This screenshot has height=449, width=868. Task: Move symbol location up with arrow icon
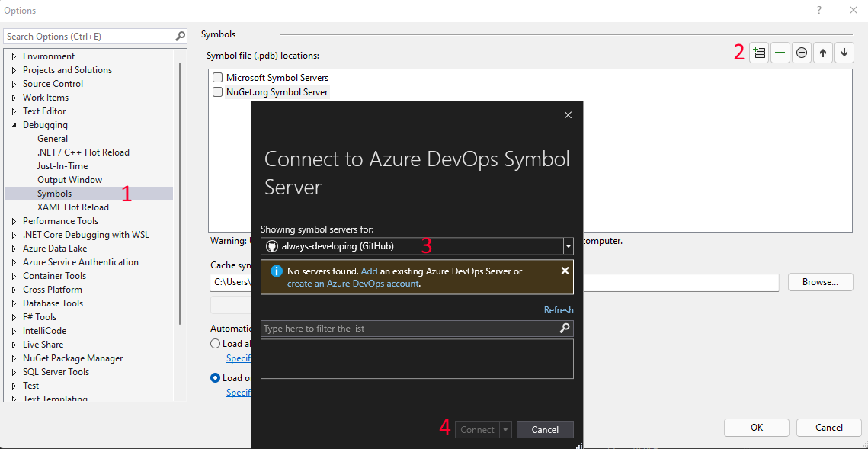[x=822, y=53]
